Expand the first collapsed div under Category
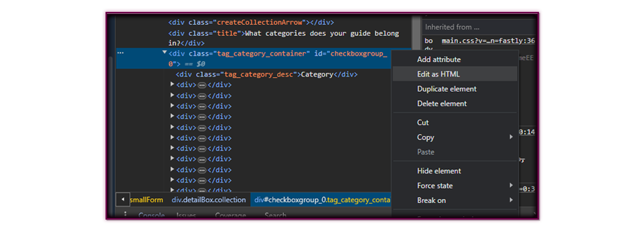Viewport: 644px width, 231px height. tap(172, 85)
